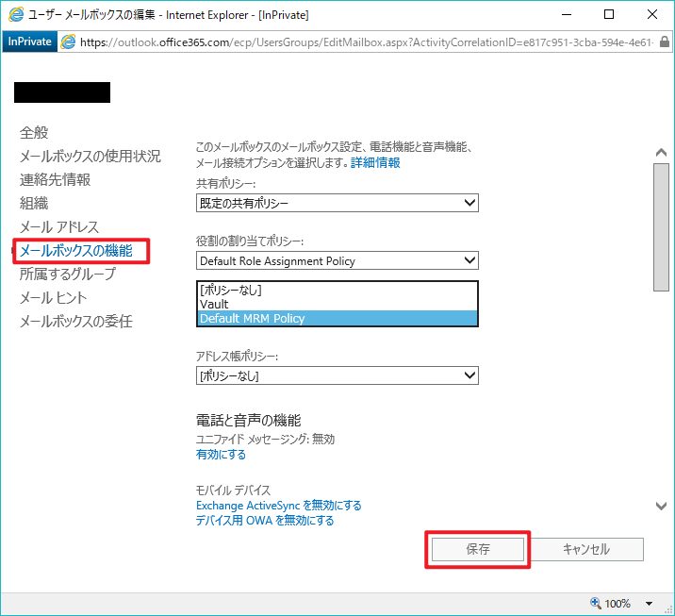This screenshot has width=675, height=616.
Task: Open メール アドレス section
Action: (59, 226)
